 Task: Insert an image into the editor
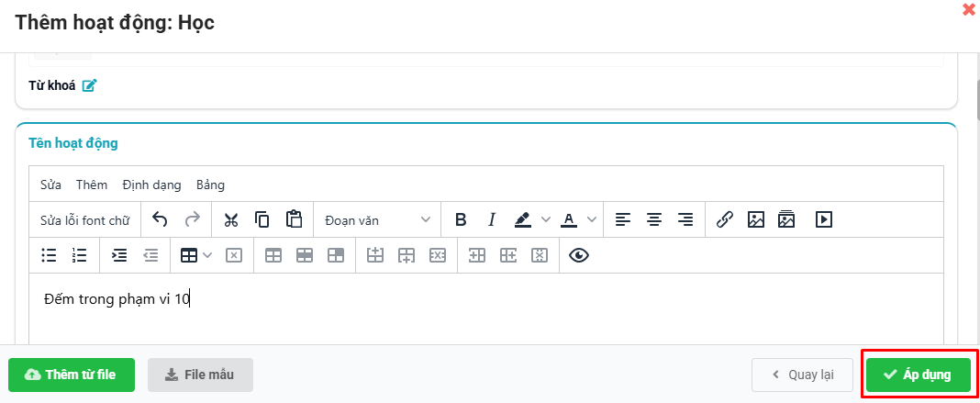pos(755,219)
